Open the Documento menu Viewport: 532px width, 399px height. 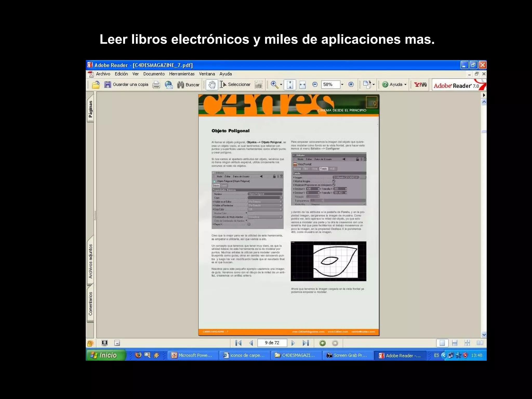[x=154, y=74]
